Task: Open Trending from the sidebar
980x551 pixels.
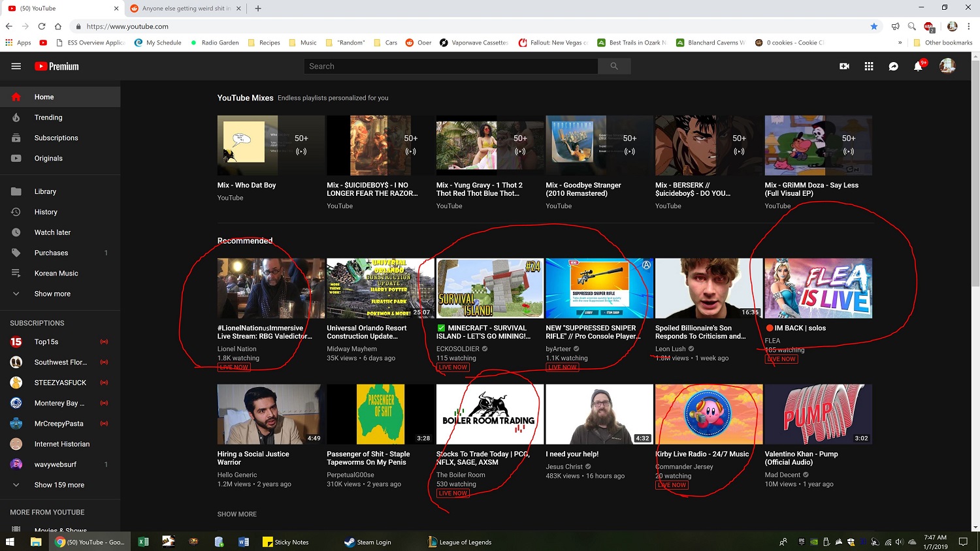Action: click(x=48, y=117)
